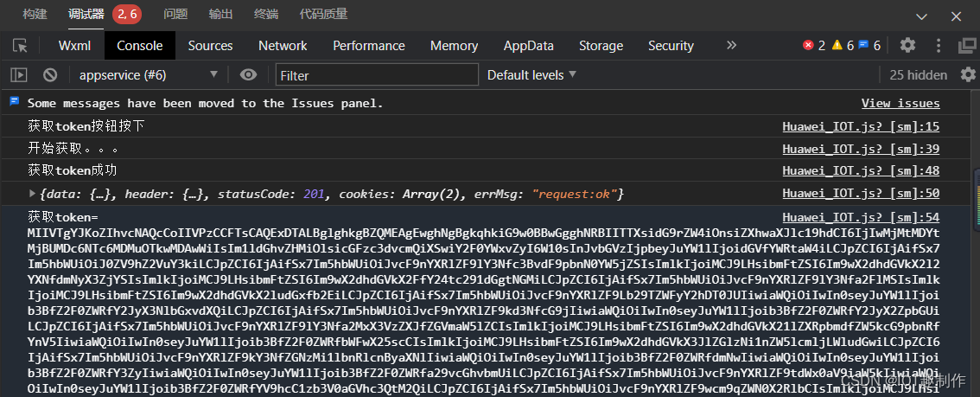Show more DevTools tabs via double chevron
Viewport: 980px width, 397px height.
[x=731, y=45]
